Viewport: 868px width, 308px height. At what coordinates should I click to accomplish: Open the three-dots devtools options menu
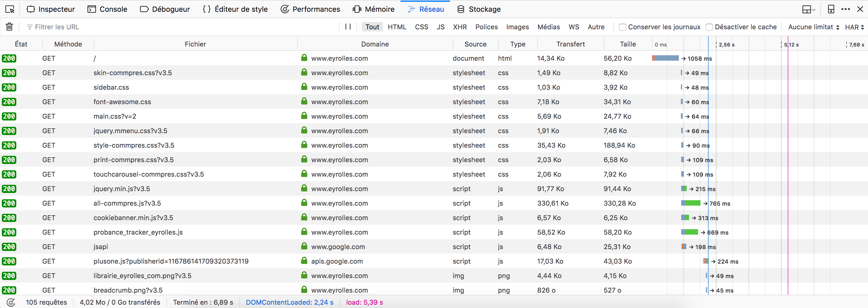pos(845,9)
